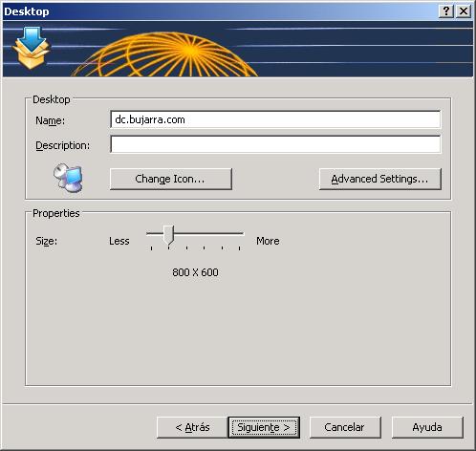Click the More label beside slider
The image size is (476, 451).
[268, 241]
